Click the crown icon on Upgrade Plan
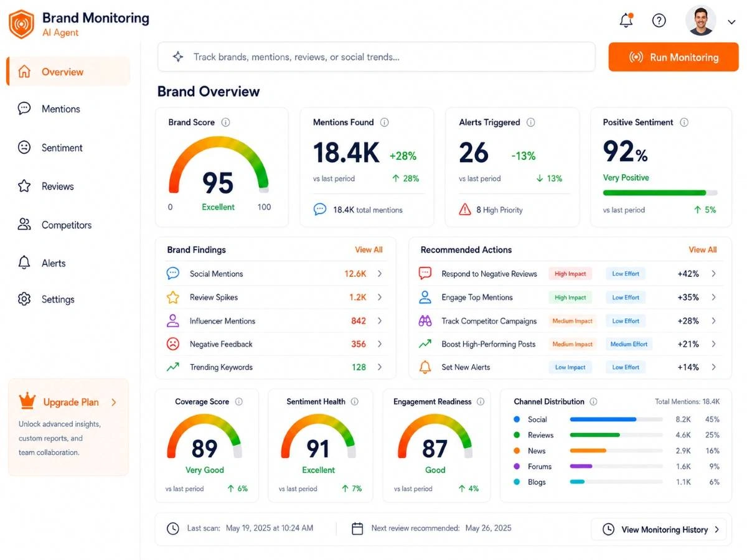This screenshot has height=560, width=747. point(27,401)
